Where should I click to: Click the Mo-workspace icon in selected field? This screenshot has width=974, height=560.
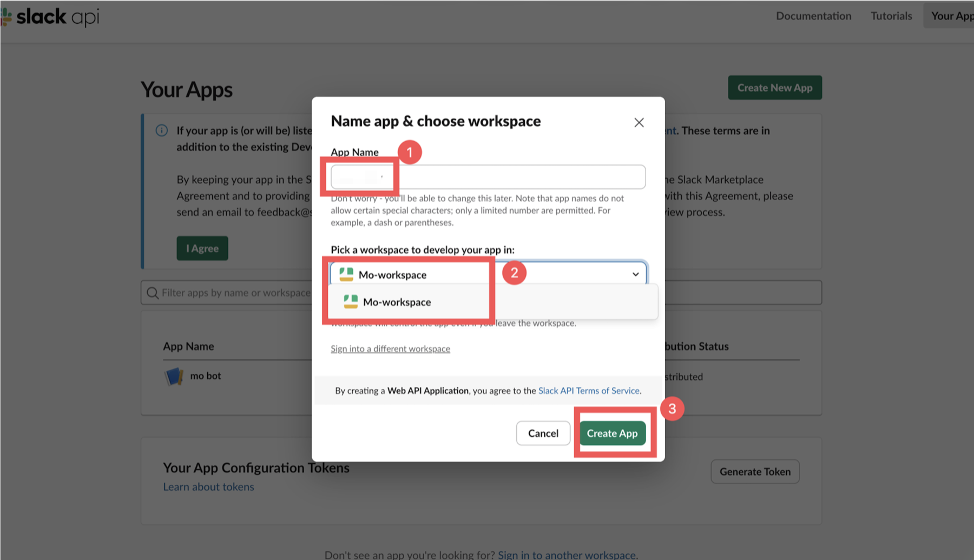point(346,274)
